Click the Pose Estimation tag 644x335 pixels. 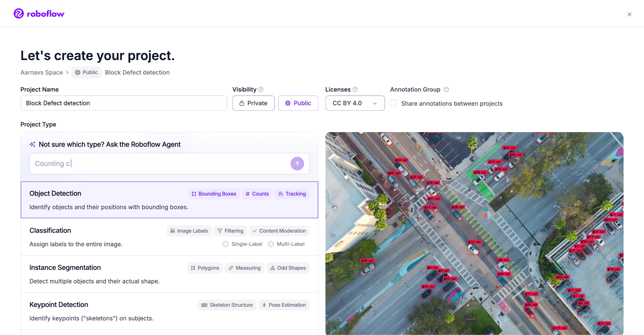click(284, 305)
